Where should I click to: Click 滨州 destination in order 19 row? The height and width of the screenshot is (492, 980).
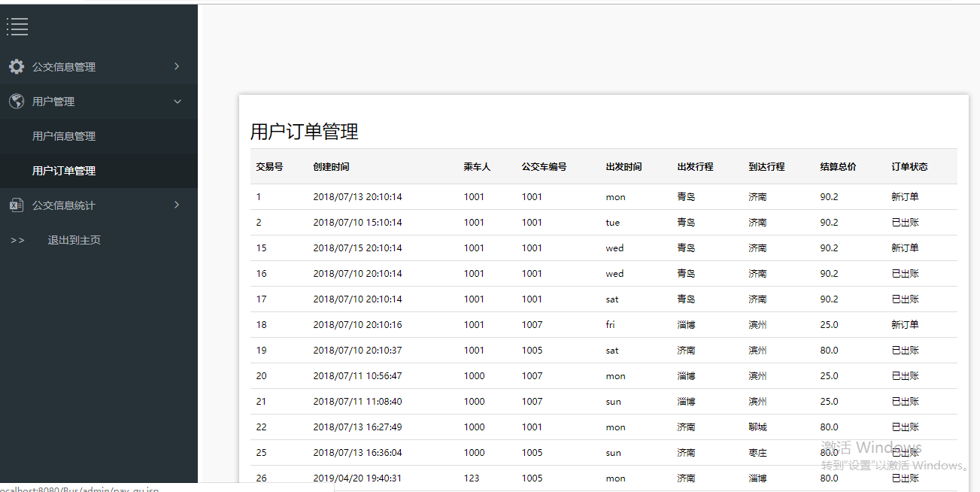click(757, 351)
